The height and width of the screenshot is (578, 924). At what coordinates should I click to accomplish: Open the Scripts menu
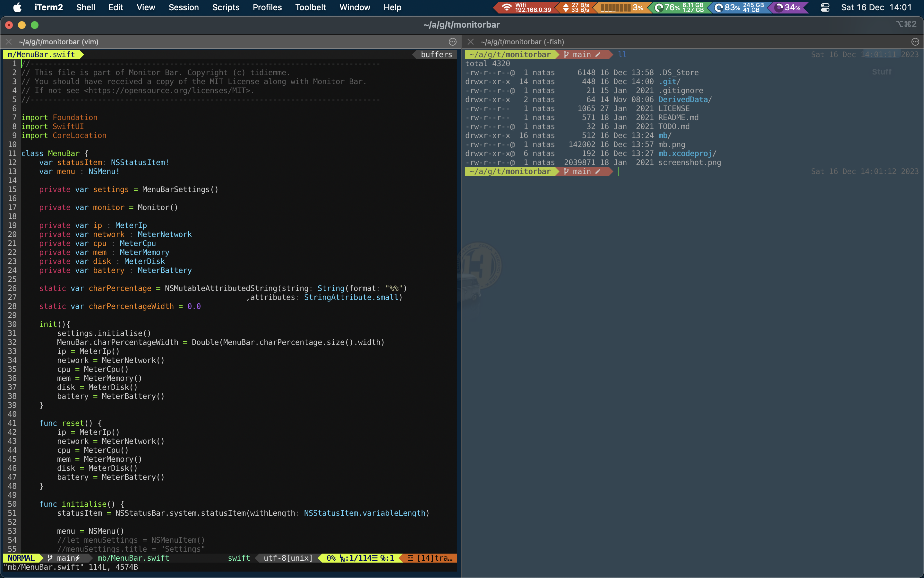tap(226, 7)
